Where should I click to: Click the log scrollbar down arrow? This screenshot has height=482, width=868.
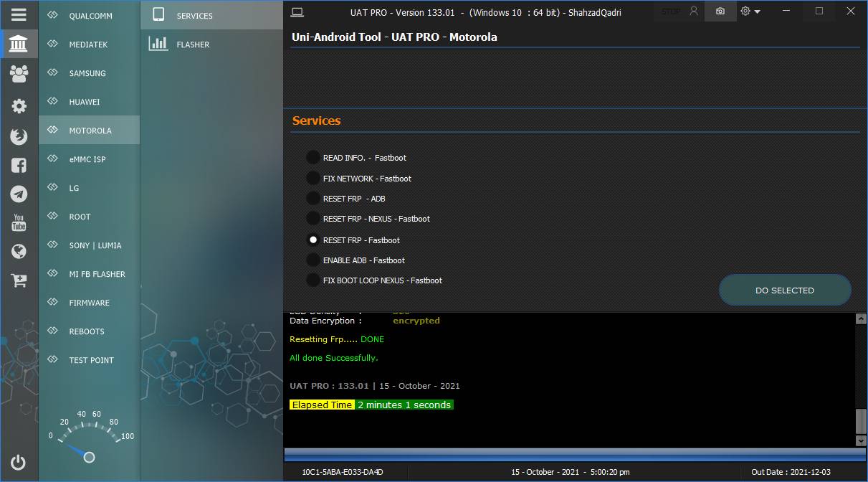click(x=861, y=440)
